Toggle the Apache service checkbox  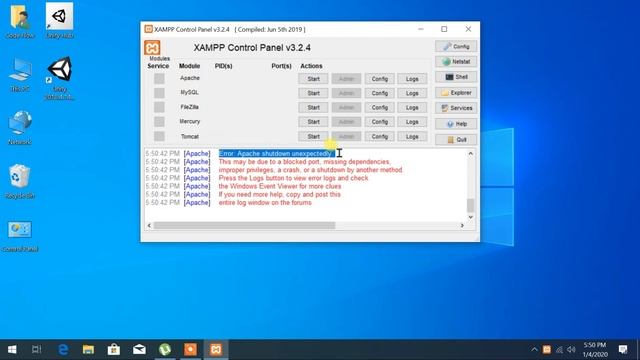[x=159, y=78]
